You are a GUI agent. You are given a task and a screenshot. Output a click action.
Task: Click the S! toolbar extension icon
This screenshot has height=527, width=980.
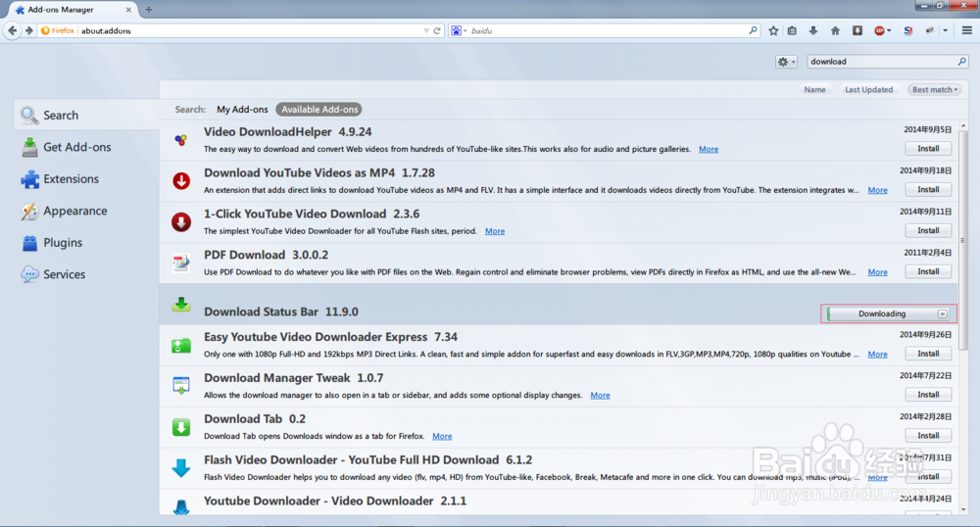908,30
